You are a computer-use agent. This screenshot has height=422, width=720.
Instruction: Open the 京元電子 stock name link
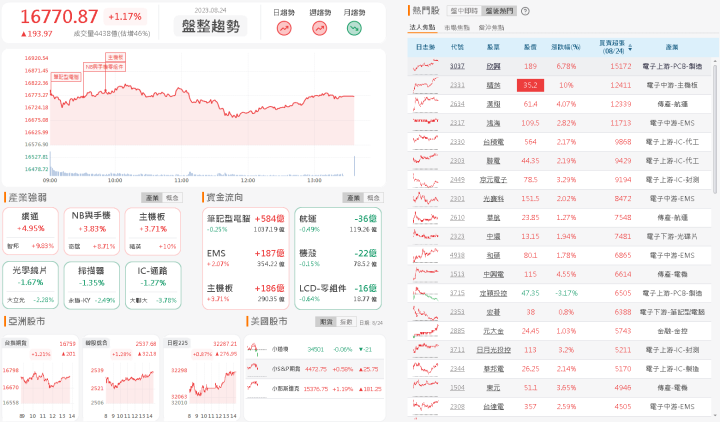[x=493, y=180]
